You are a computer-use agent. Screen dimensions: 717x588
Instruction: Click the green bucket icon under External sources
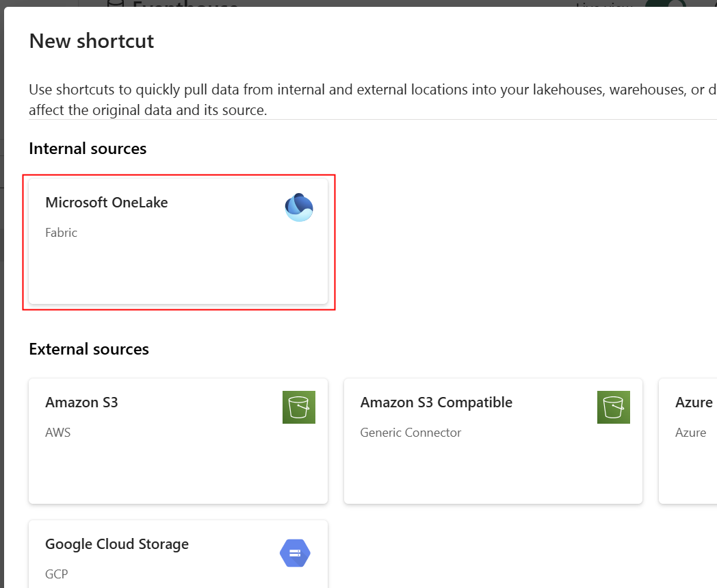299,407
